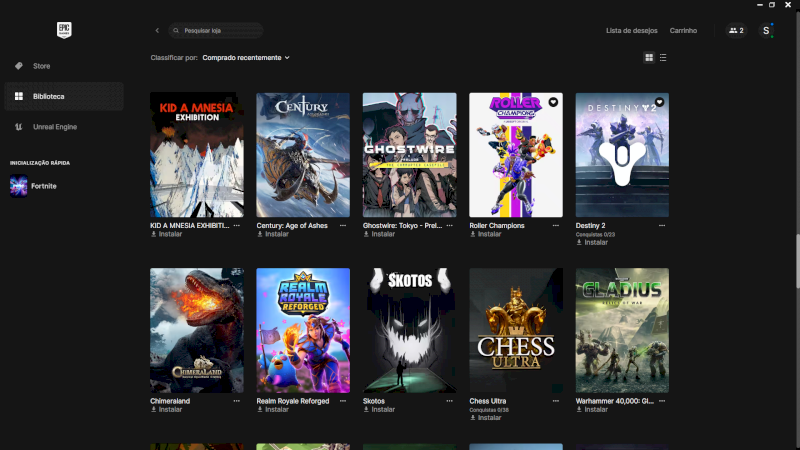The image size is (800, 450).
Task: Open options menu for Chimeraland
Action: [x=237, y=401]
